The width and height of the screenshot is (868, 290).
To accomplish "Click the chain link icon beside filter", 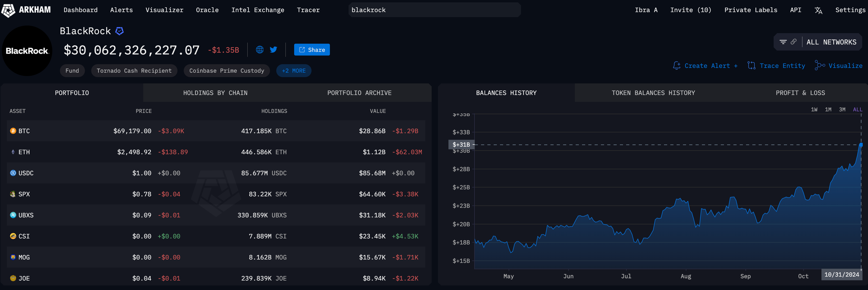I will 794,42.
